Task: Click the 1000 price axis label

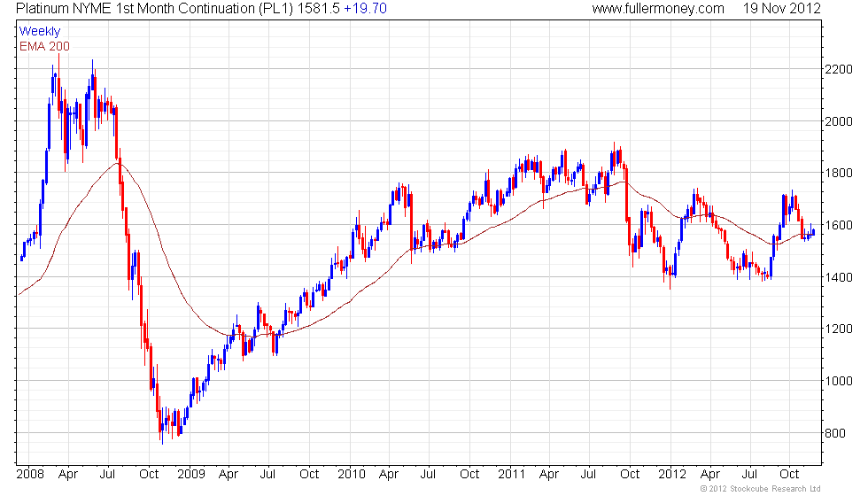Action: [x=839, y=380]
